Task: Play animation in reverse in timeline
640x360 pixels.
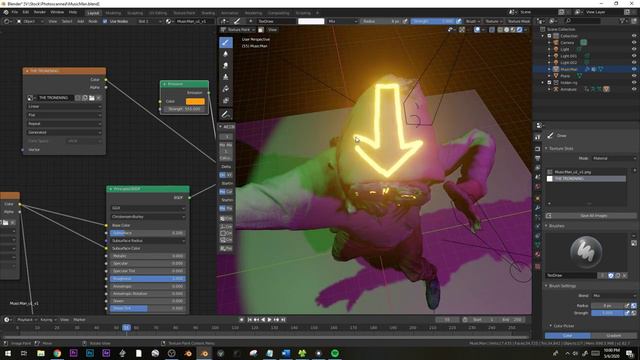Action: point(263,320)
